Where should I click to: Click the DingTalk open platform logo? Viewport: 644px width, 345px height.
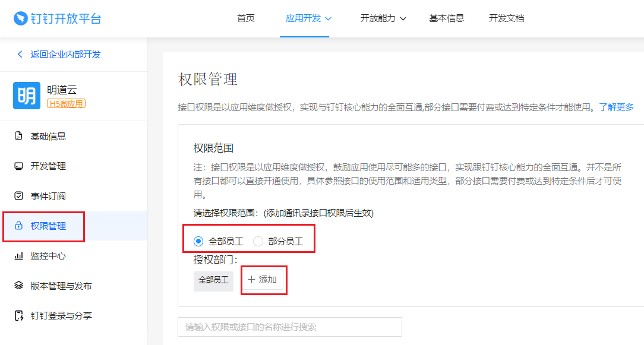pyautogui.click(x=57, y=18)
